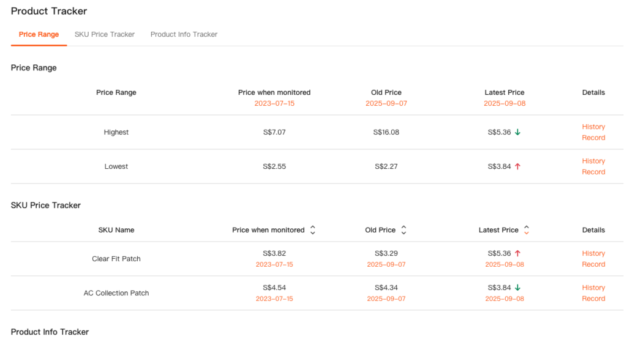Open the SKU Price Tracker tab
The height and width of the screenshot is (364, 627).
pos(105,34)
